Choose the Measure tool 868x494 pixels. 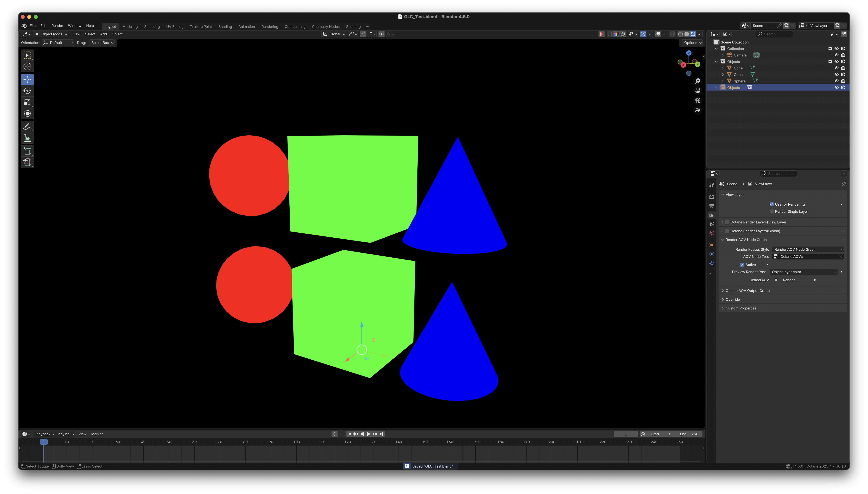tap(27, 138)
